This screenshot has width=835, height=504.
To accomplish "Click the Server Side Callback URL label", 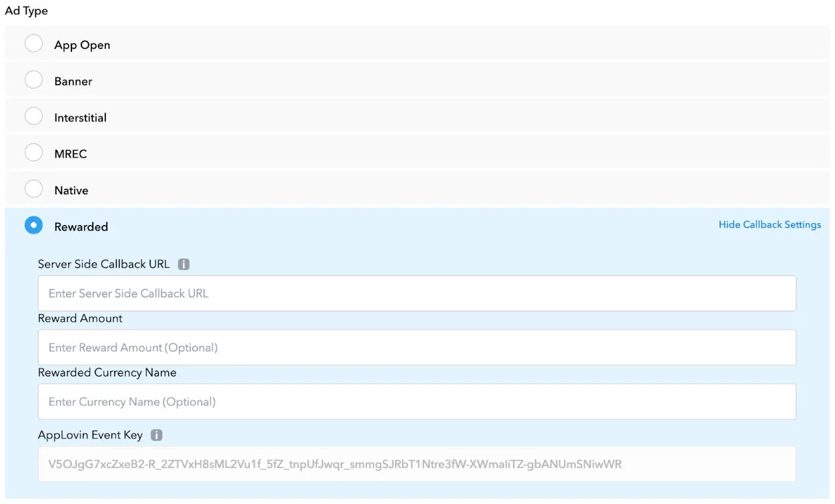I will pos(104,264).
